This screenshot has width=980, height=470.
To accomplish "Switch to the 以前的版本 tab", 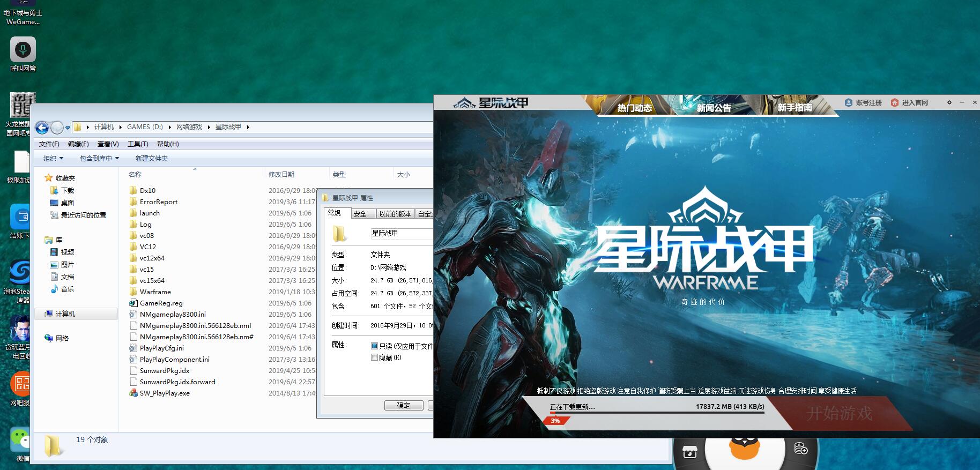I will [x=395, y=214].
